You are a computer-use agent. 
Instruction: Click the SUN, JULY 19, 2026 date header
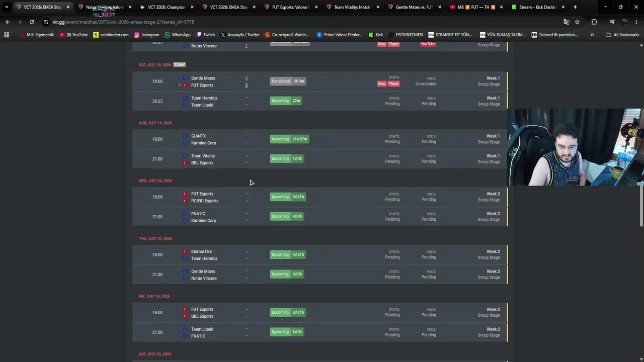click(155, 123)
